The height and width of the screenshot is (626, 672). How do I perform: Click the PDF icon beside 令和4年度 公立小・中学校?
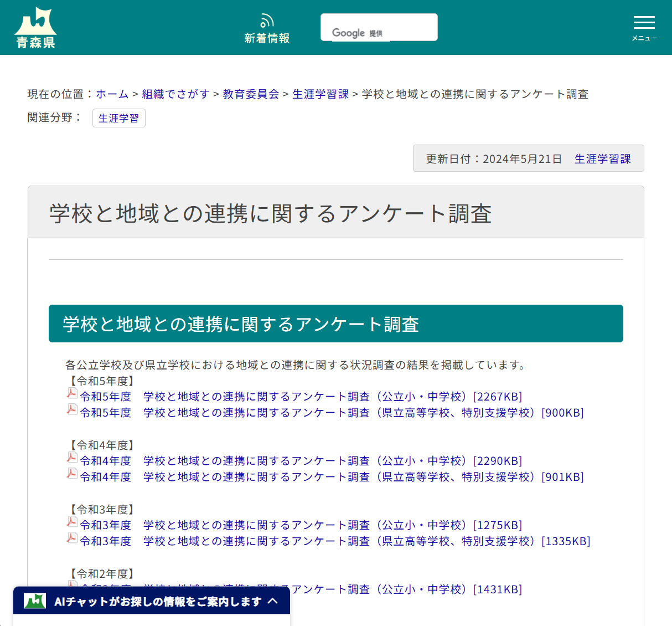72,458
